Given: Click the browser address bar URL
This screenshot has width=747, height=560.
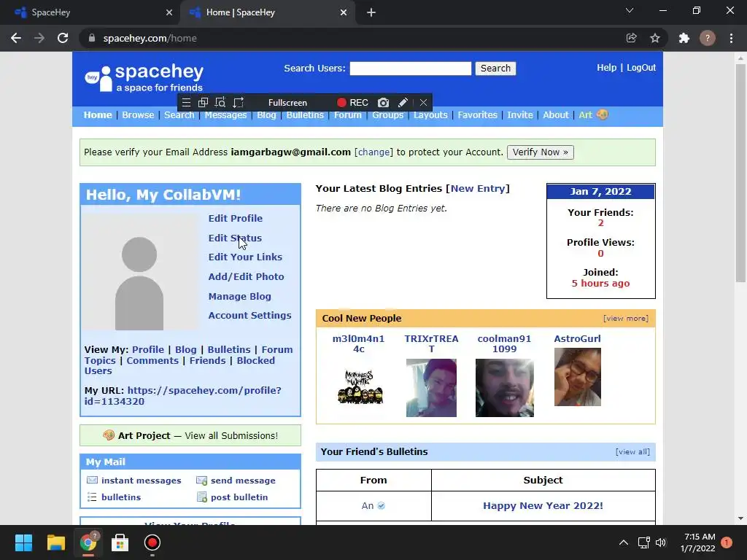Looking at the screenshot, I should 150,38.
